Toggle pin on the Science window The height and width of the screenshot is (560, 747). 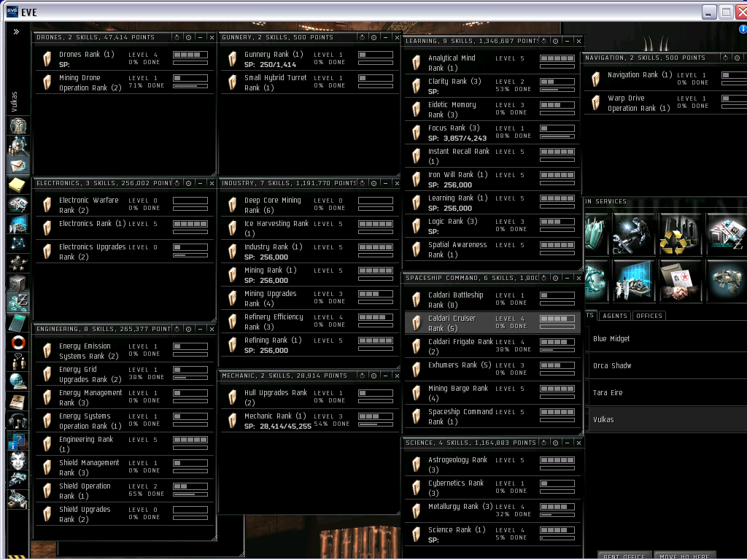pos(544,443)
